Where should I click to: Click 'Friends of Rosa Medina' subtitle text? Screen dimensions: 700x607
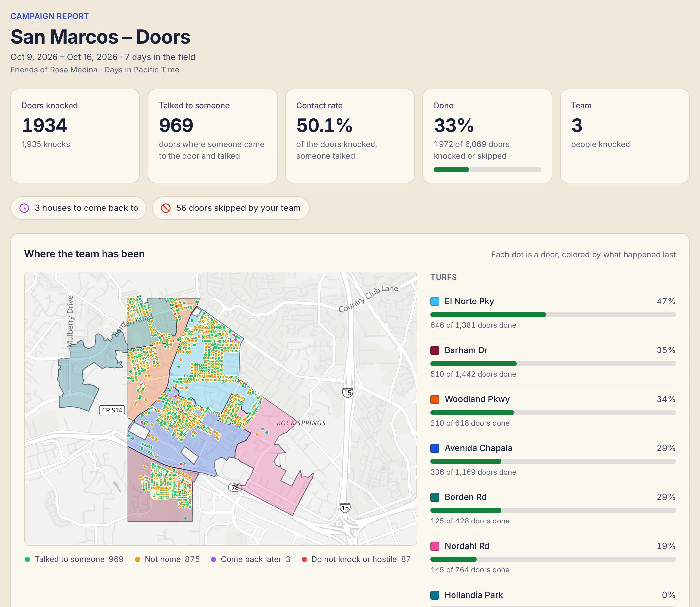click(x=54, y=70)
